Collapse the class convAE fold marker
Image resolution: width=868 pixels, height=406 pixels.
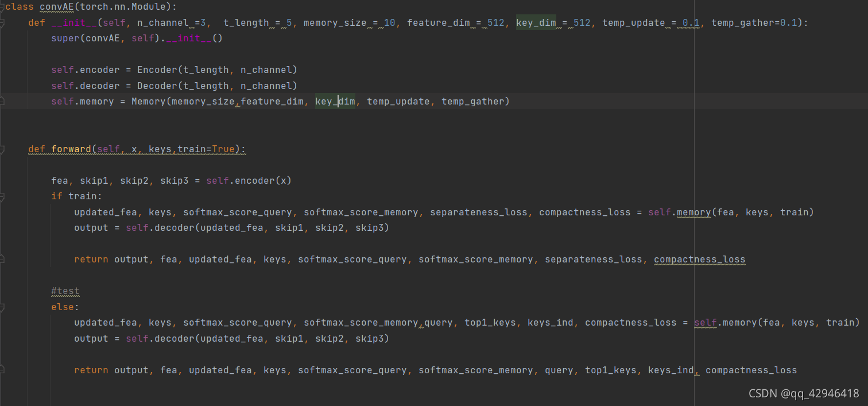pos(2,7)
